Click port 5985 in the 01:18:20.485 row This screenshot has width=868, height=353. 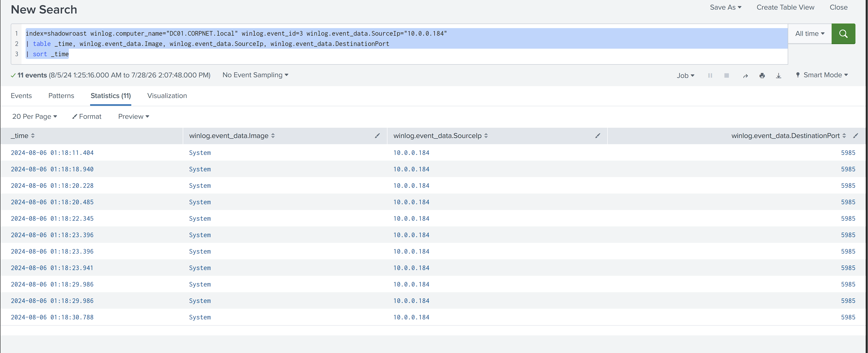[x=848, y=202]
